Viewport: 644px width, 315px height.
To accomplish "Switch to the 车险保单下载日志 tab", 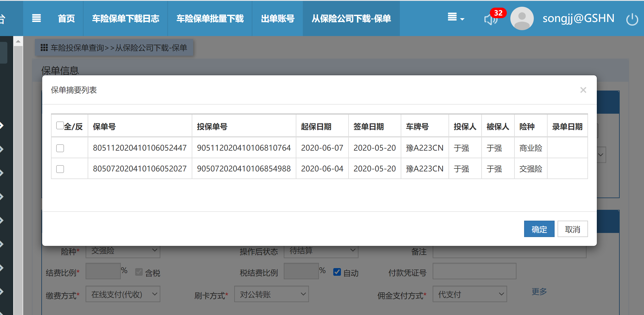I will (x=125, y=18).
